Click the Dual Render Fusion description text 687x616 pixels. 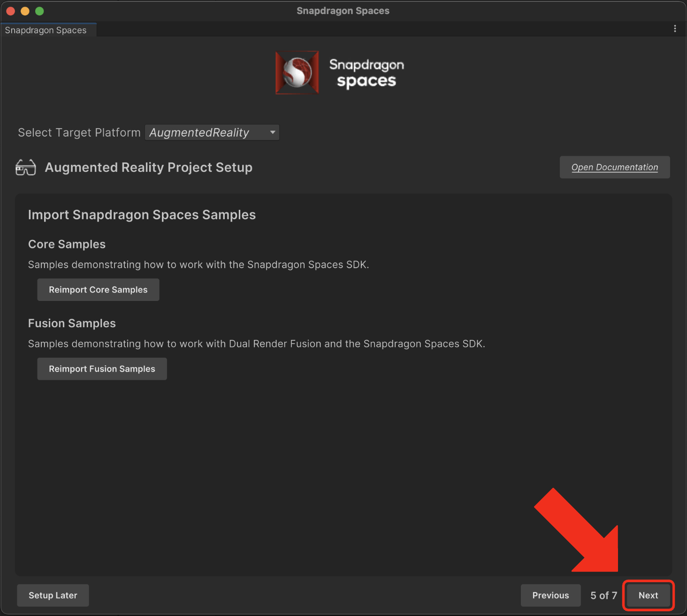pos(257,344)
